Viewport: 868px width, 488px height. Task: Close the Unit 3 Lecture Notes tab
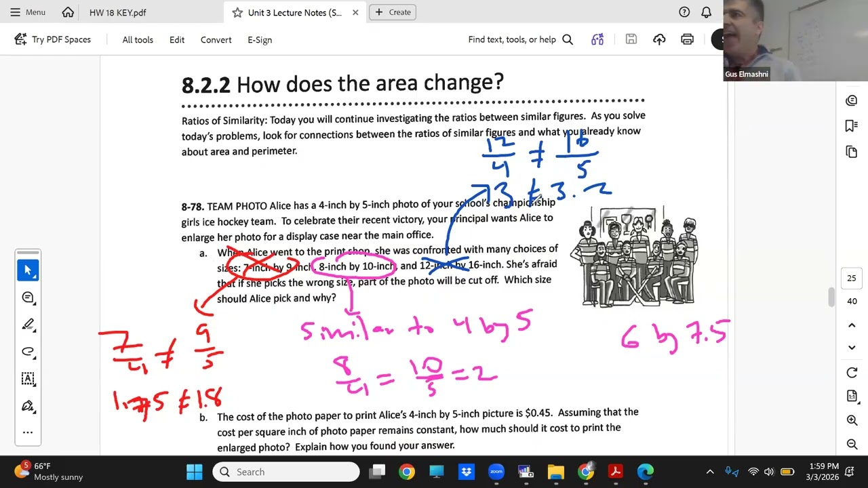(355, 12)
